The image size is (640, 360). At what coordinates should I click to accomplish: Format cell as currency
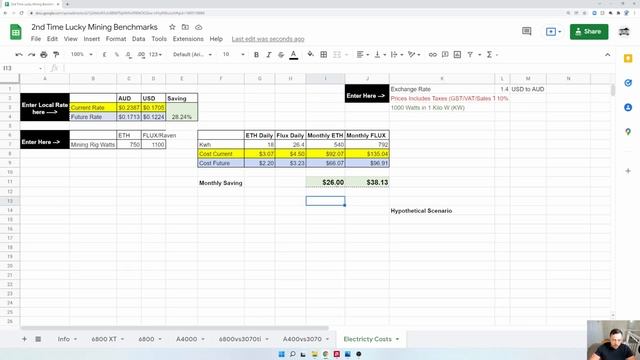click(104, 55)
